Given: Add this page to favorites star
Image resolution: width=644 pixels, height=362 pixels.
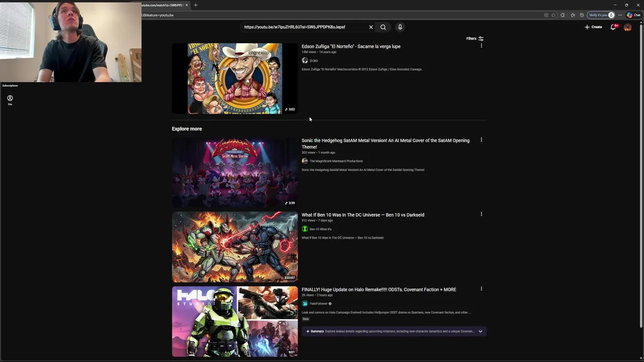Looking at the screenshot, I should tap(553, 15).
